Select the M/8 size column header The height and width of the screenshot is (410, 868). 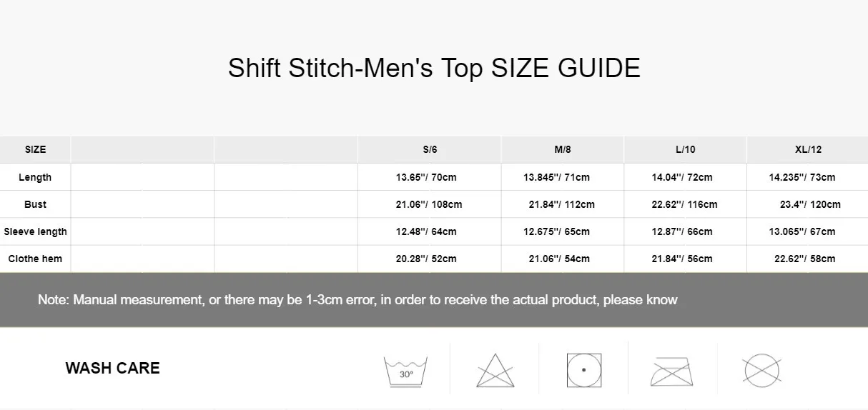(563, 149)
